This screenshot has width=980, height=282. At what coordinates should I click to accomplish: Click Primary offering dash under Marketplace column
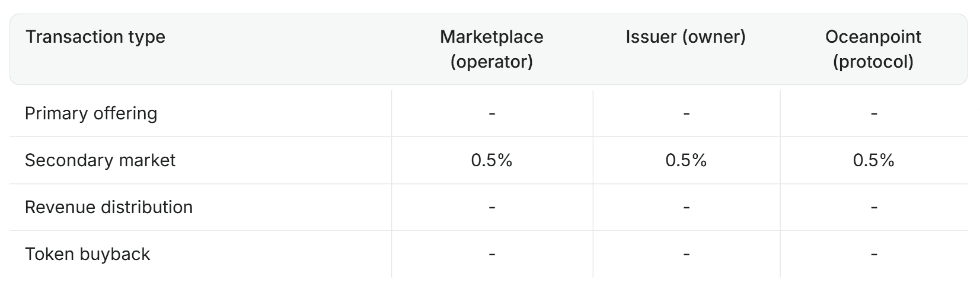(x=491, y=113)
